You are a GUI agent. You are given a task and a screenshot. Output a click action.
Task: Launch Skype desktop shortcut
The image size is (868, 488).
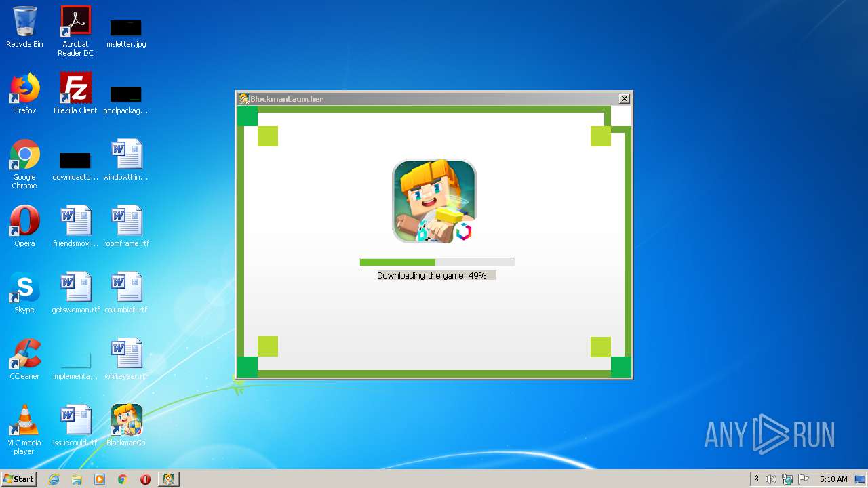(x=24, y=293)
